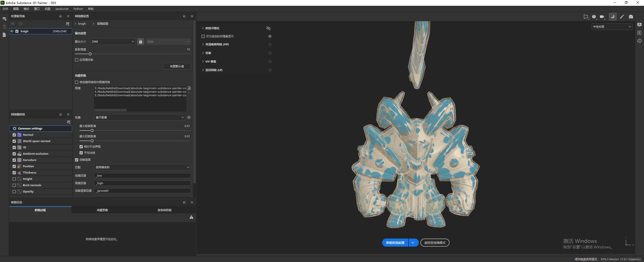Click the hourglass icon in left sidebar

tap(4, 27)
